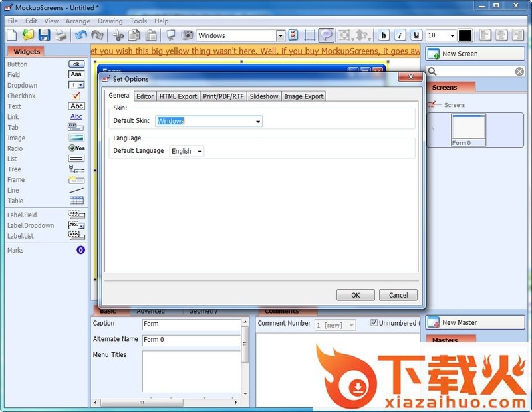The image size is (532, 412).
Task: Close the Set Options dialog
Action: tap(410, 76)
